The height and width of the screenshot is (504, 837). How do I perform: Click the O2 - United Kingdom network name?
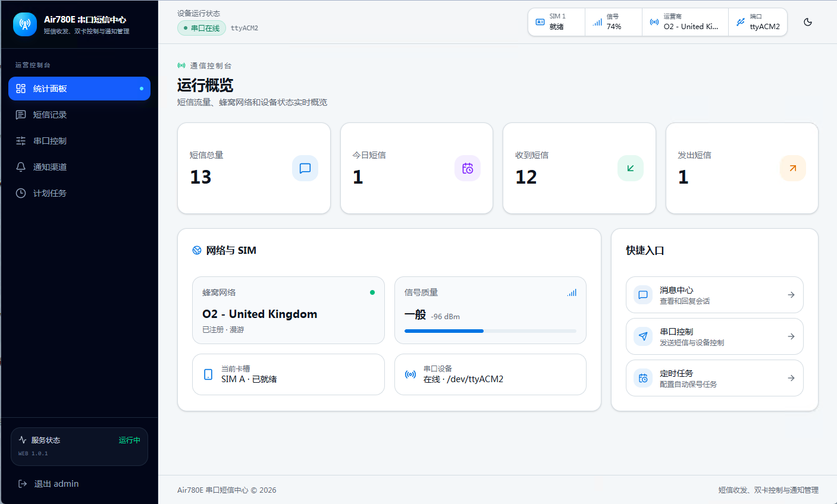260,314
